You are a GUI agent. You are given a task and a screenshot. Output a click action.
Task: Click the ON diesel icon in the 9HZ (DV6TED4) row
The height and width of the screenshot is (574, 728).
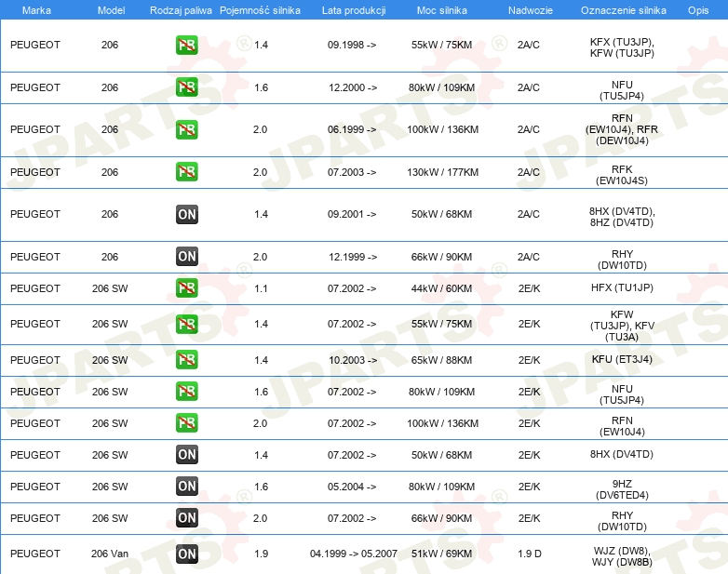186,487
